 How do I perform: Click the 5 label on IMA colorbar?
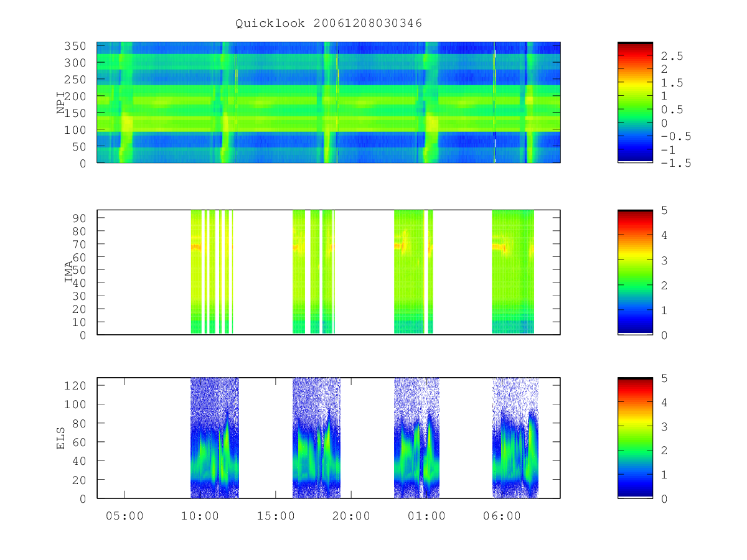(x=665, y=210)
